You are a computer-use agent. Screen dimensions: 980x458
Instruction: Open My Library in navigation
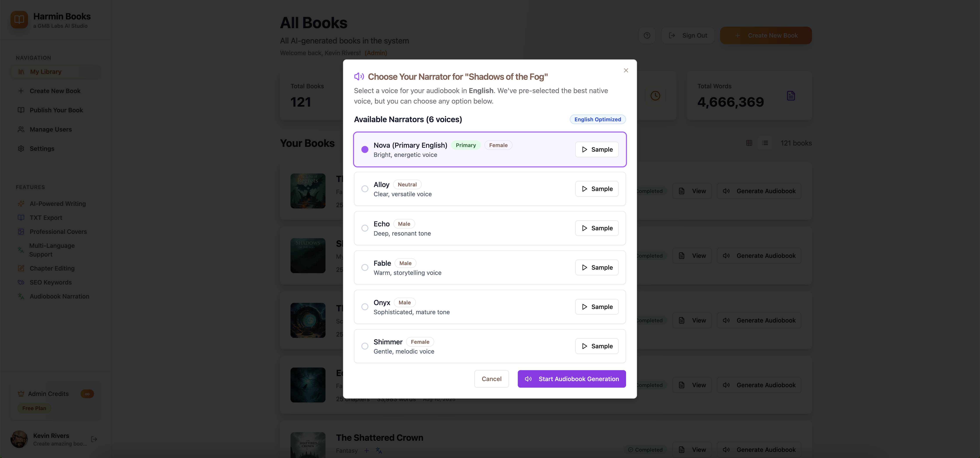[56, 71]
